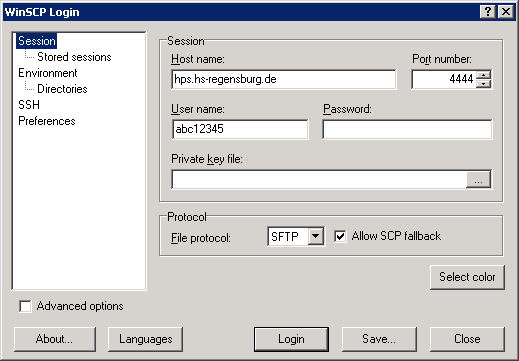Image resolution: width=519 pixels, height=361 pixels.
Task: Click the Select color button
Action: [x=467, y=277]
